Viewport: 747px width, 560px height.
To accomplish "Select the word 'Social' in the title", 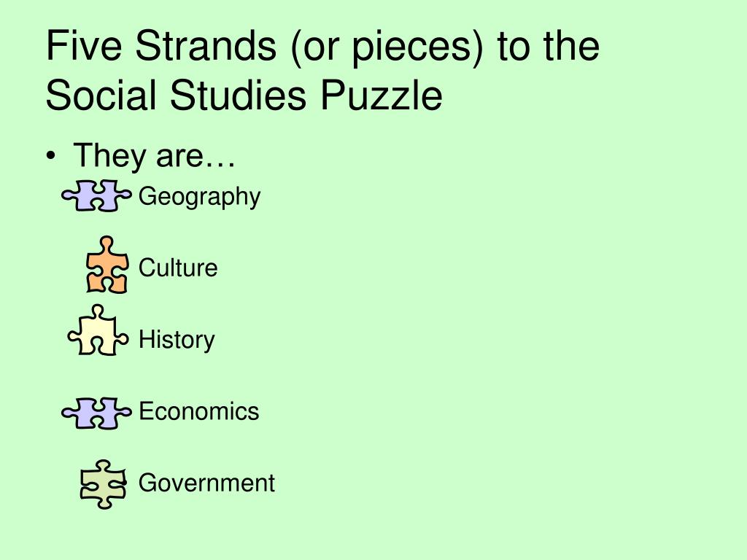I will [101, 96].
